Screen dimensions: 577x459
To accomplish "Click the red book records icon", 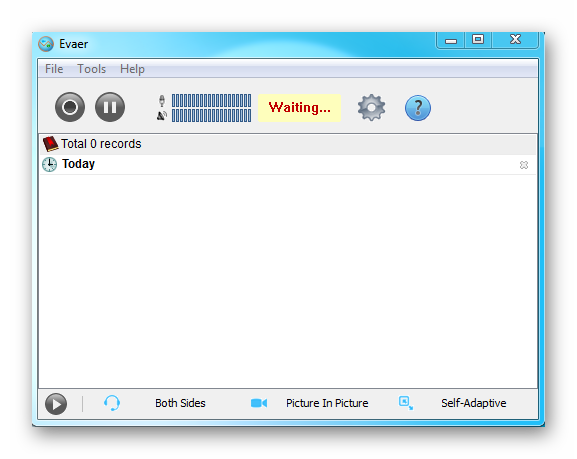I will tap(50, 144).
